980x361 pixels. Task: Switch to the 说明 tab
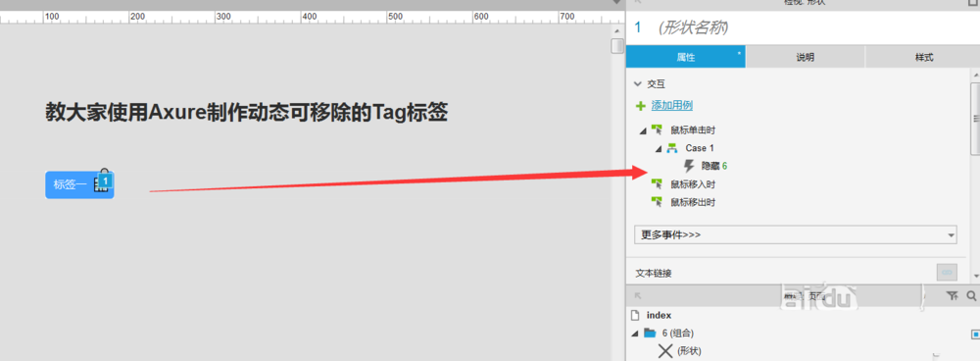coord(805,57)
